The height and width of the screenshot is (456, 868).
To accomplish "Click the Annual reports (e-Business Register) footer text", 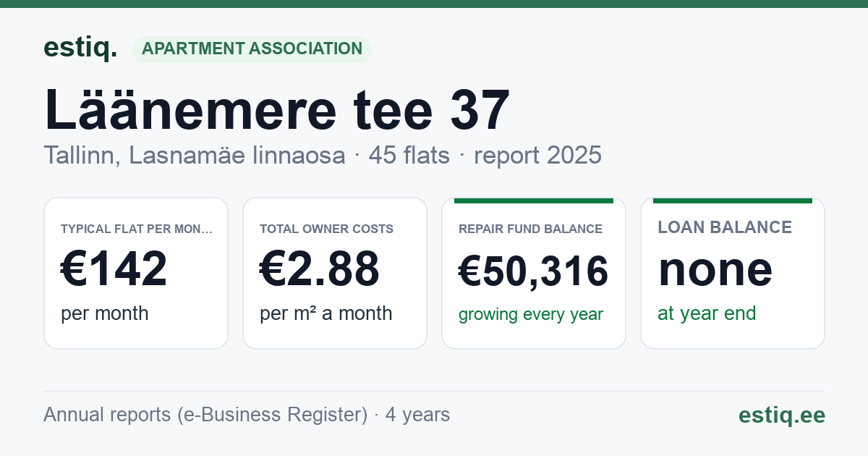I will 205,415.
